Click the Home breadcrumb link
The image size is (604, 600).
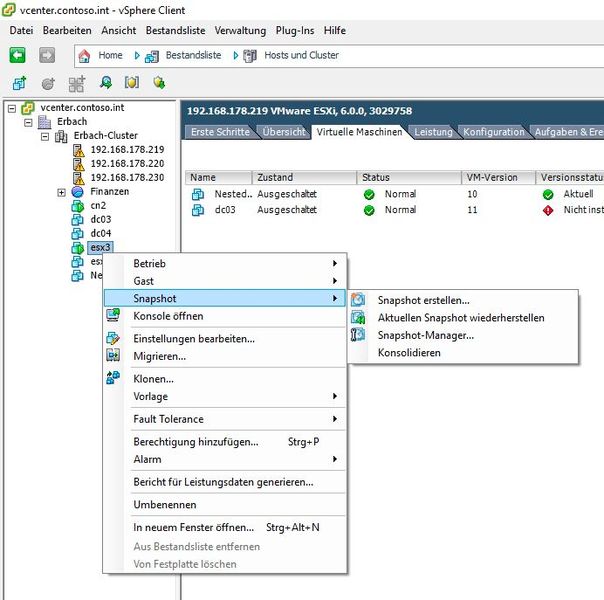coord(110,55)
